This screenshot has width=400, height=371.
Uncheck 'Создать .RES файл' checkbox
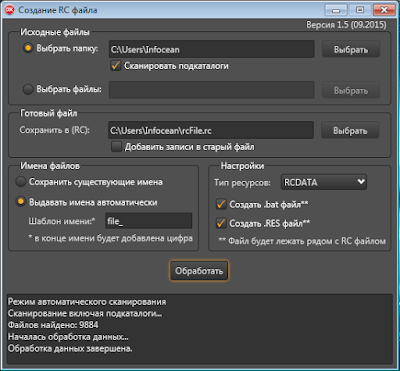click(220, 223)
